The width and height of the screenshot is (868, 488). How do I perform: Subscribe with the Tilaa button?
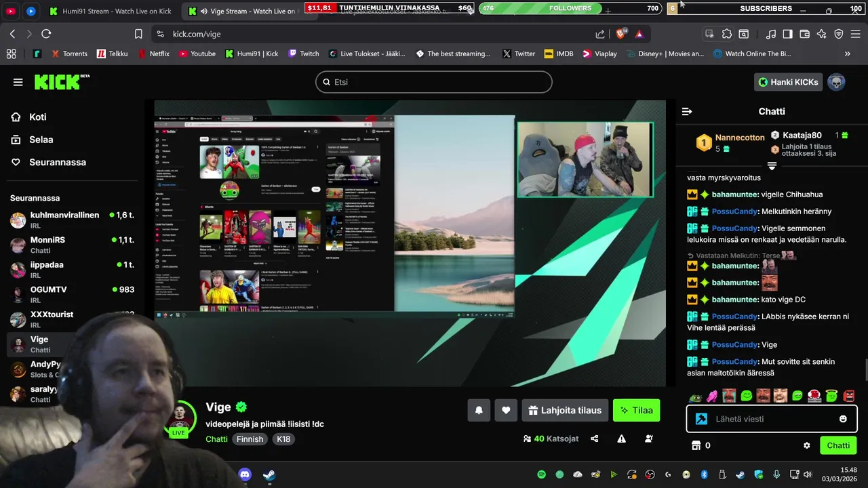pyautogui.click(x=636, y=410)
